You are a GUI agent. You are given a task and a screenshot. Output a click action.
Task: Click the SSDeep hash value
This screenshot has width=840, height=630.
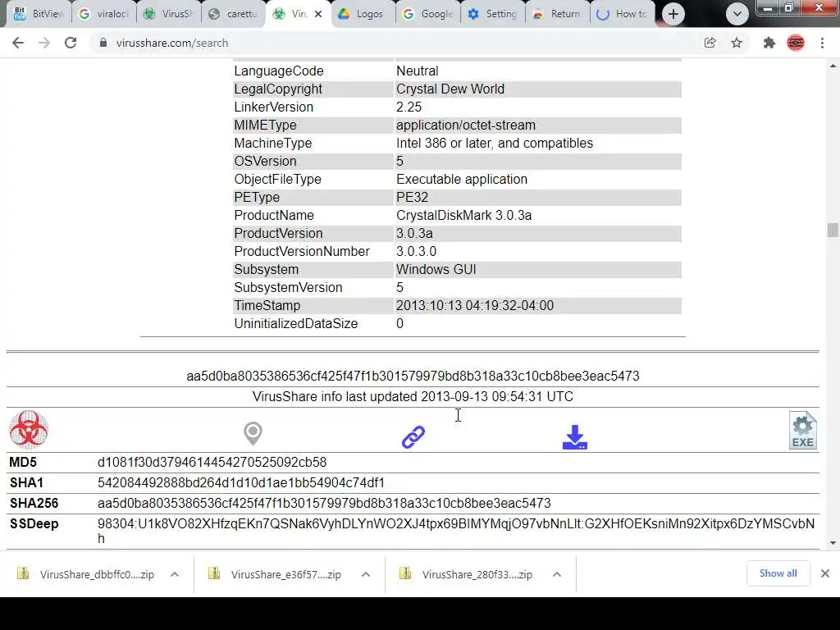click(456, 531)
